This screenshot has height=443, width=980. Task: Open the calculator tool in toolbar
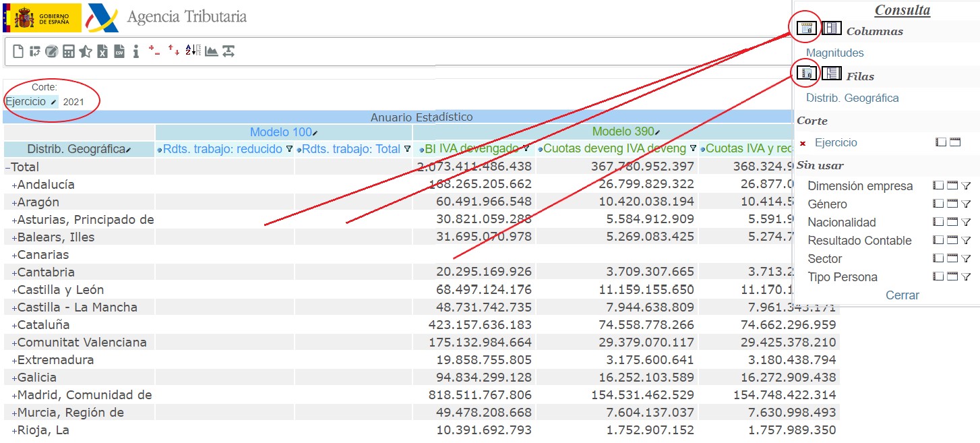(68, 51)
